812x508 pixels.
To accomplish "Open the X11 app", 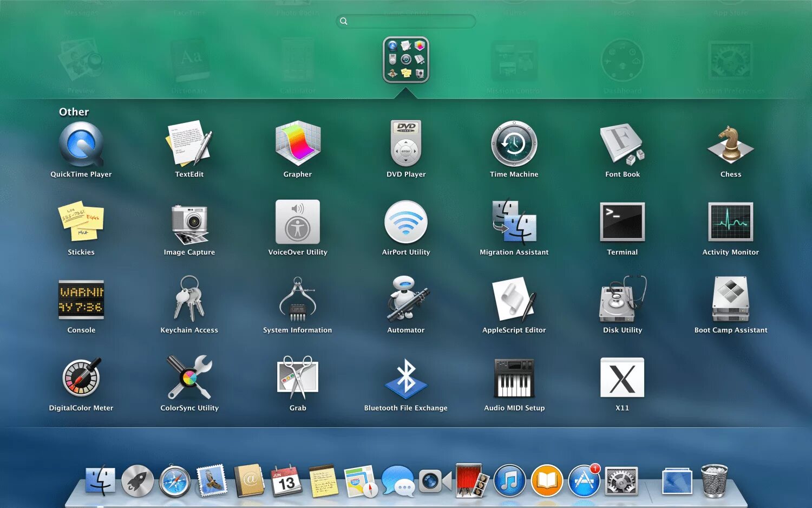I will 623,377.
